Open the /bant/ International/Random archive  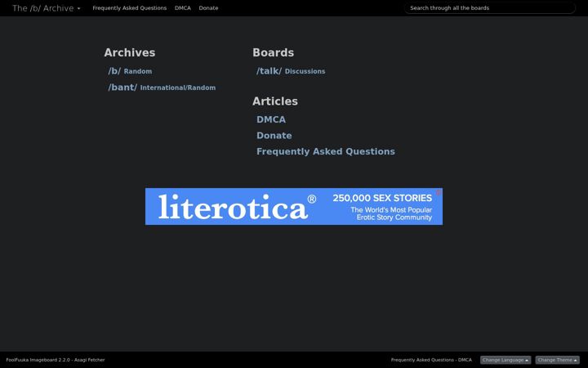coord(162,88)
